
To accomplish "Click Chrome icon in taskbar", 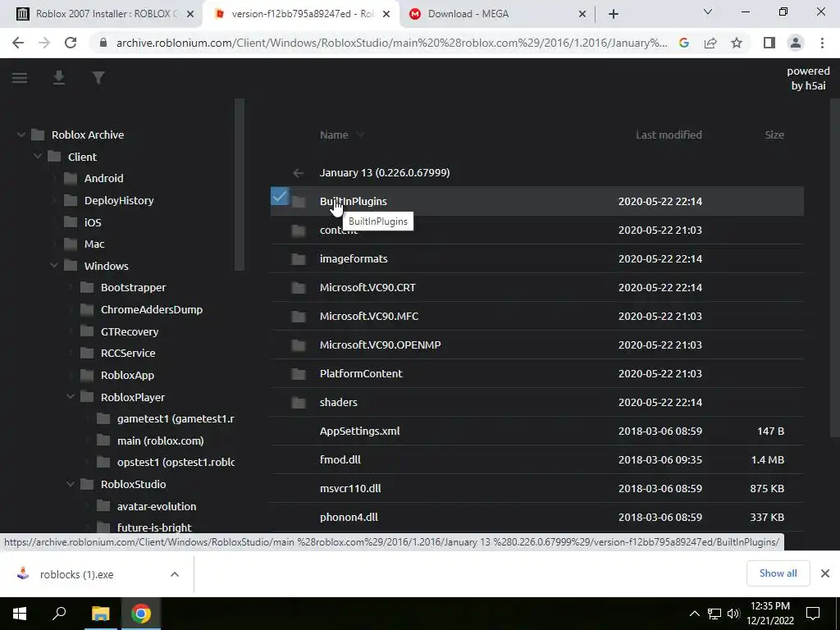I will 141,614.
